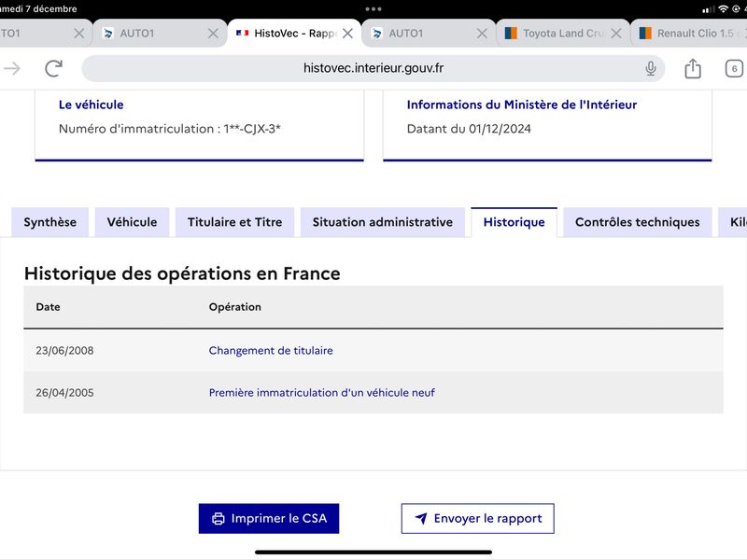Open the tab overview showing 6 tabs
Image resolution: width=747 pixels, height=560 pixels.
tap(734, 68)
